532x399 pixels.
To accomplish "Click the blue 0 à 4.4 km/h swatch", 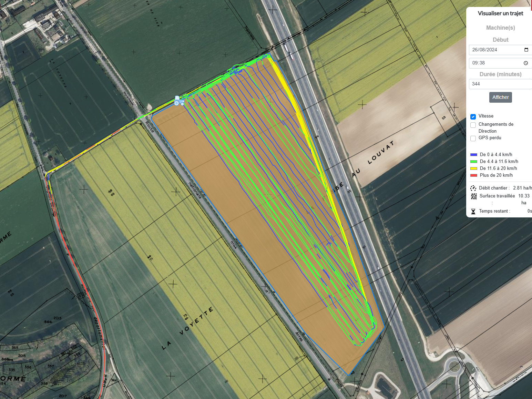I will click(x=473, y=155).
